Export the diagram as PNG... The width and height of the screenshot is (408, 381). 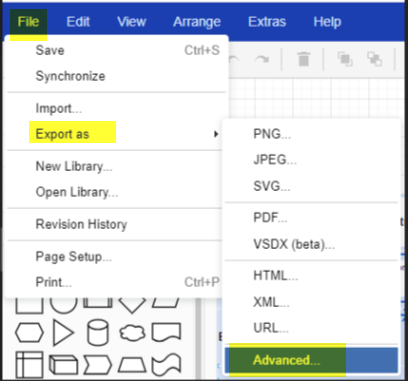311,134
